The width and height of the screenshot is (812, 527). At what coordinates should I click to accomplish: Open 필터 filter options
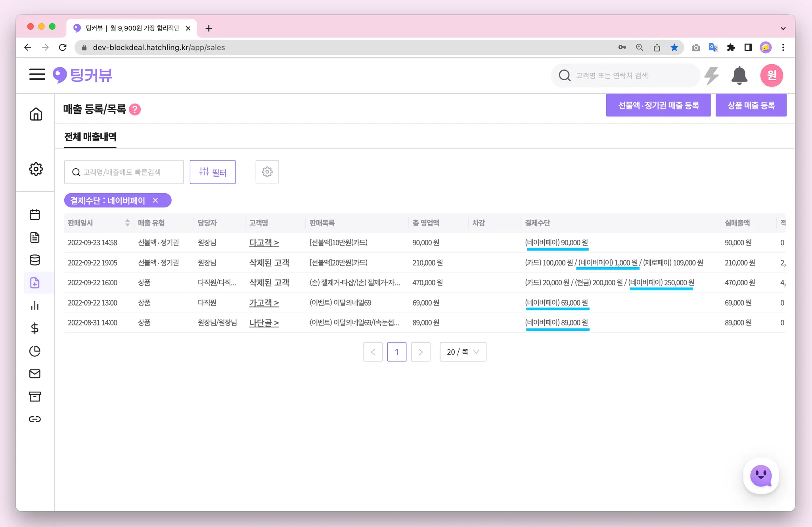(213, 172)
